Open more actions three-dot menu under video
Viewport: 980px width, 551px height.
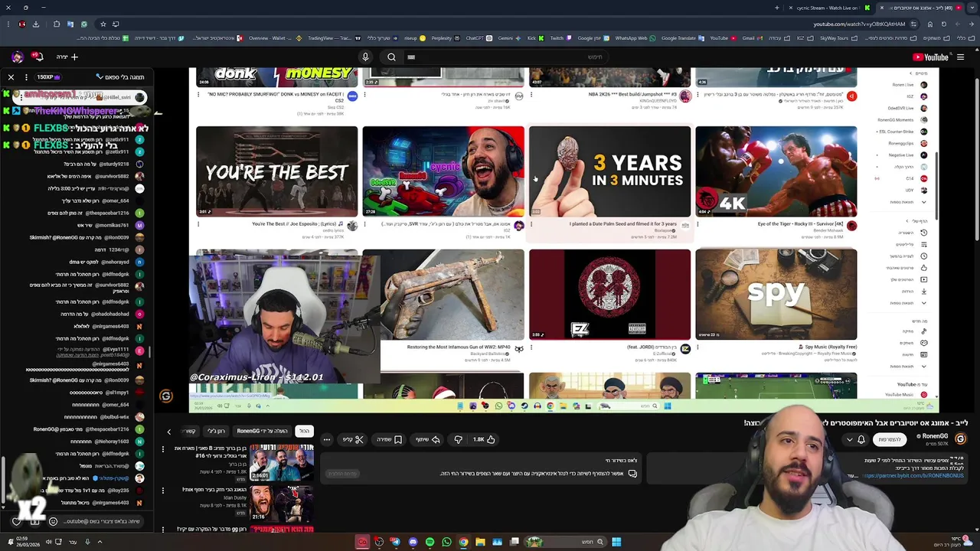coord(326,439)
